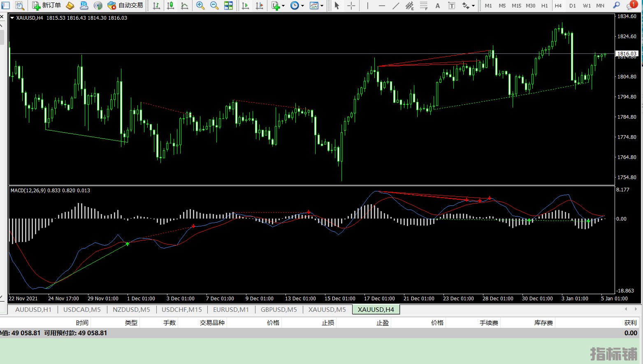Open the AUDUSD,H1 chart tab
This screenshot has width=643, height=364.
(x=33, y=309)
